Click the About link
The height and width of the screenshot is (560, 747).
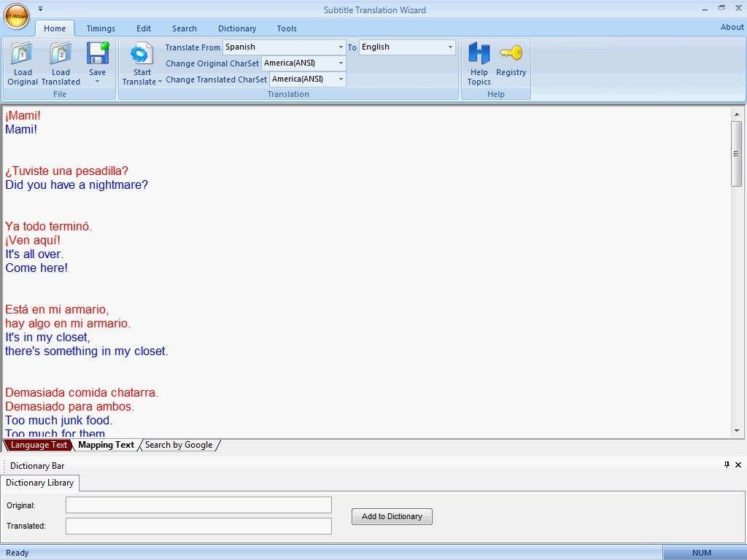pos(732,27)
